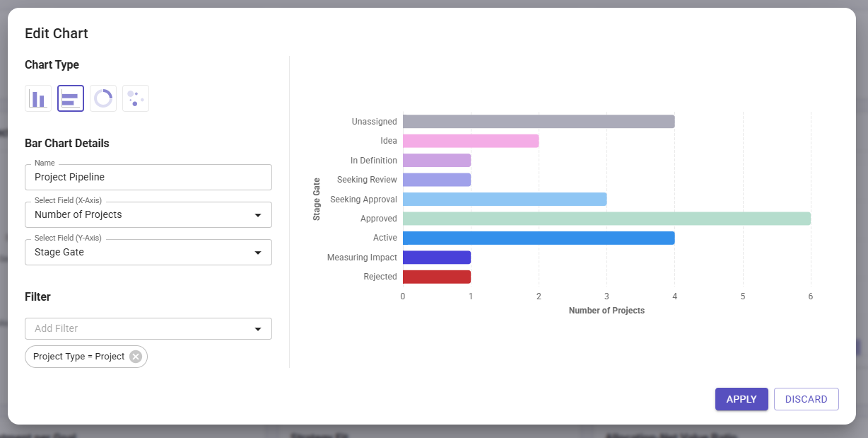Click the axis tick value 6
Screen dimensions: 868x438
[x=811, y=296]
